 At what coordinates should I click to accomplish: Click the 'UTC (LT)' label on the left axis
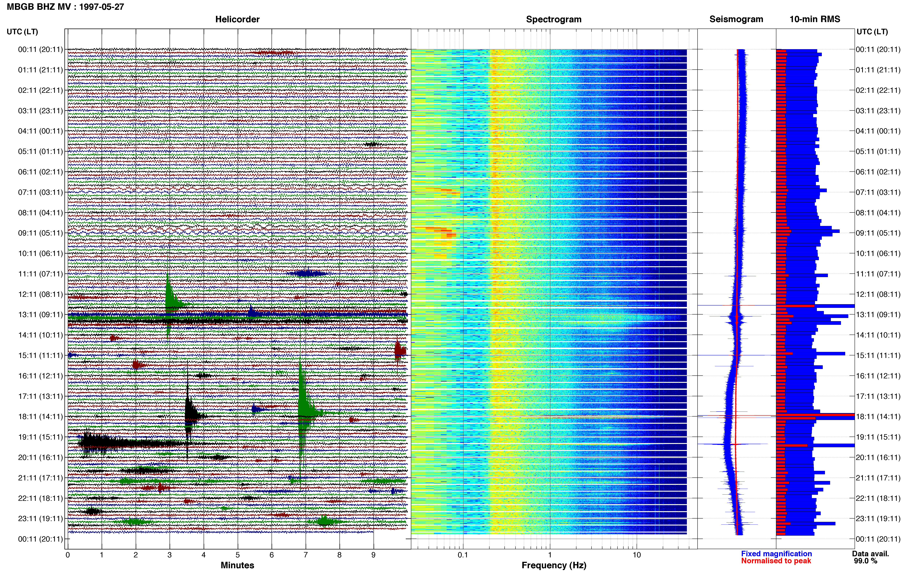click(22, 32)
